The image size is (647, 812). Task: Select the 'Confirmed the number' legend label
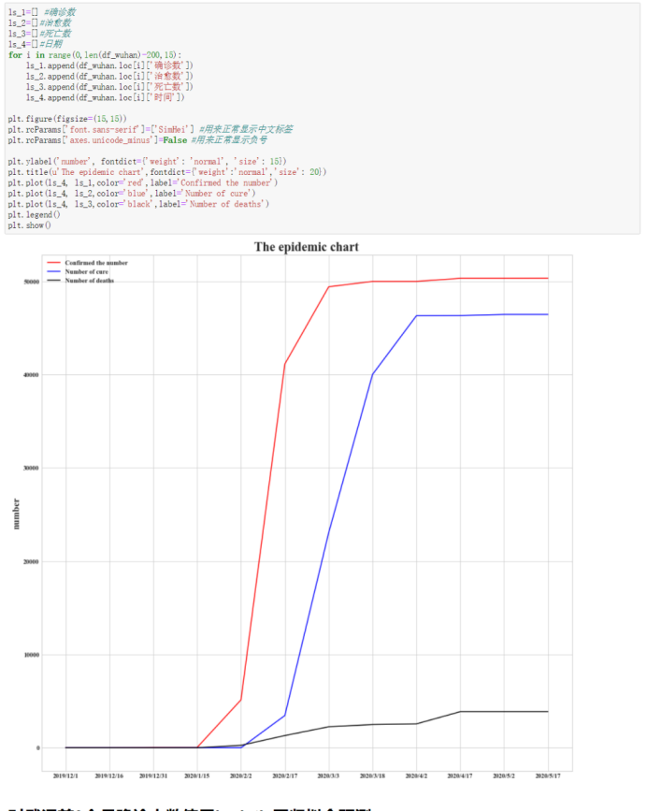click(x=96, y=264)
